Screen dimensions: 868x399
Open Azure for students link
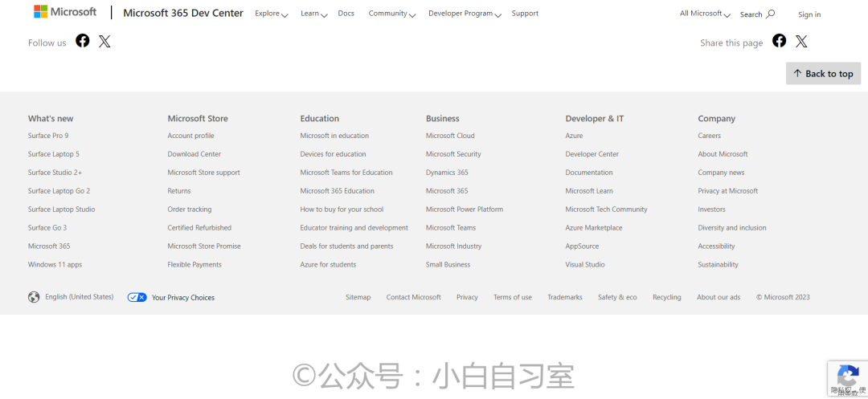[328, 265]
